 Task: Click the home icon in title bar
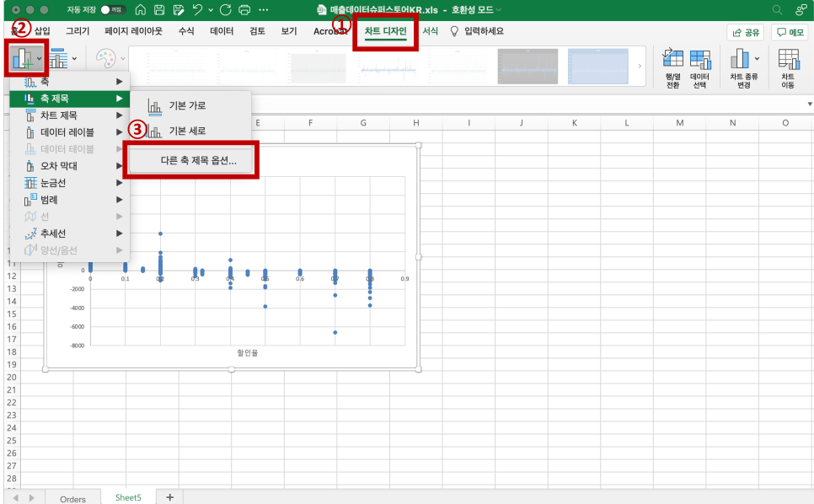[x=140, y=10]
